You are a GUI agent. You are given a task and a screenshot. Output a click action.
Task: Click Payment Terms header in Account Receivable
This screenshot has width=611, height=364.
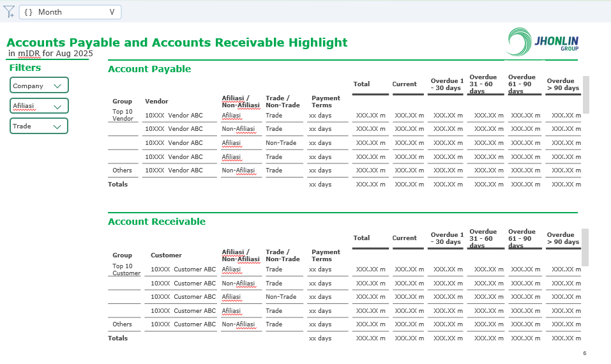point(326,255)
